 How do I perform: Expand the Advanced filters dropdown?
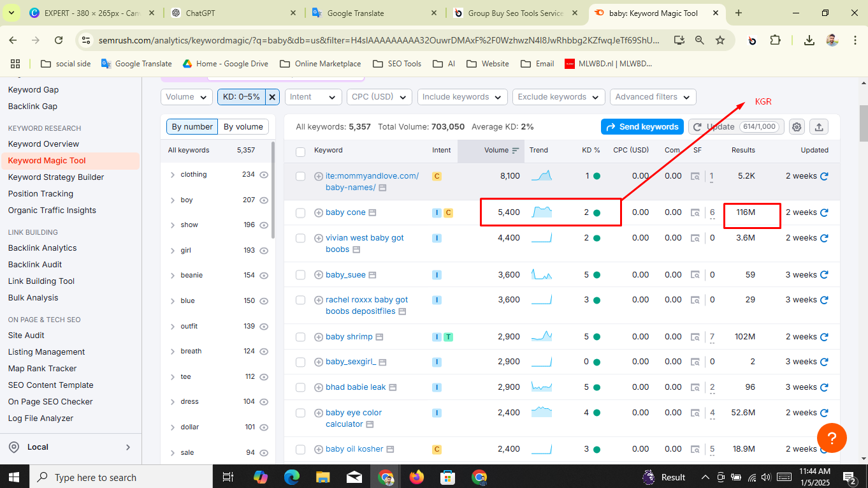click(653, 97)
